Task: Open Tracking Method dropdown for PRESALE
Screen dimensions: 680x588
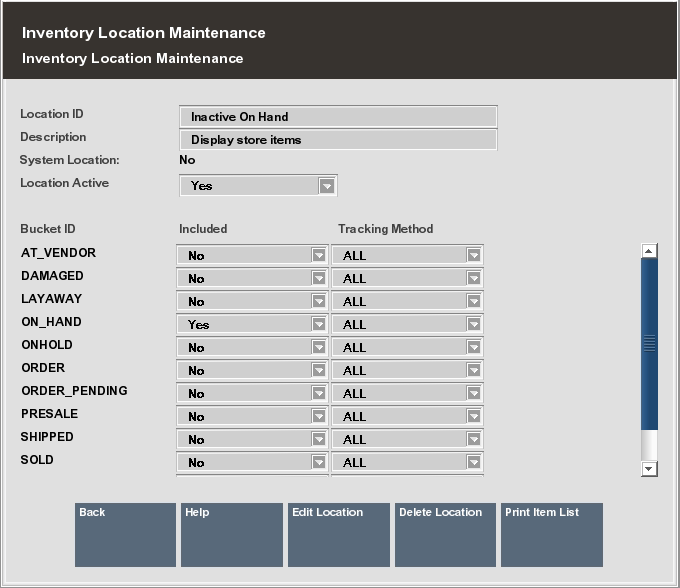Action: [407, 416]
